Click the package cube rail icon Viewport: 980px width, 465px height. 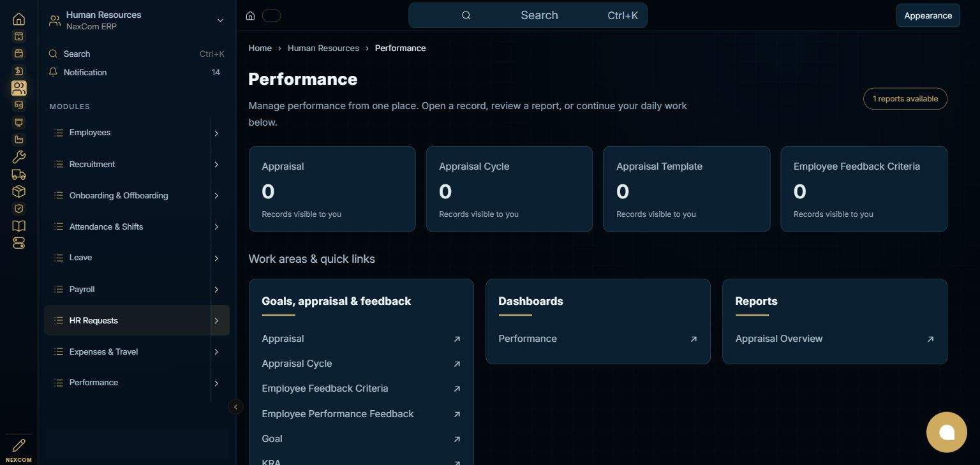coord(19,191)
